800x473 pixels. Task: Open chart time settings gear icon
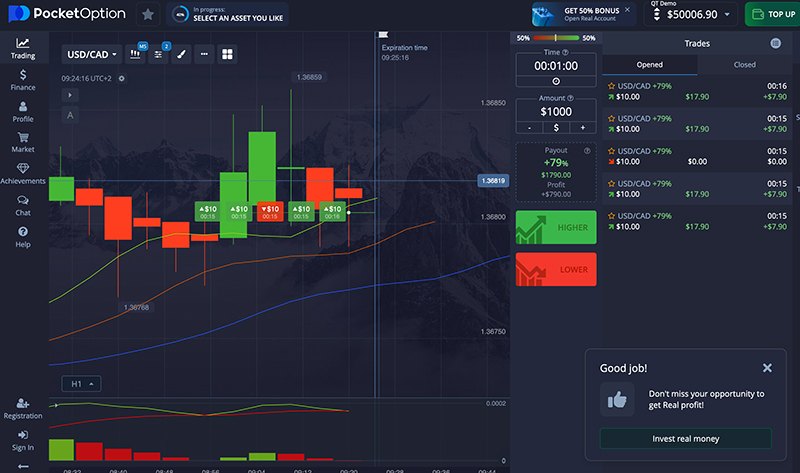point(121,79)
